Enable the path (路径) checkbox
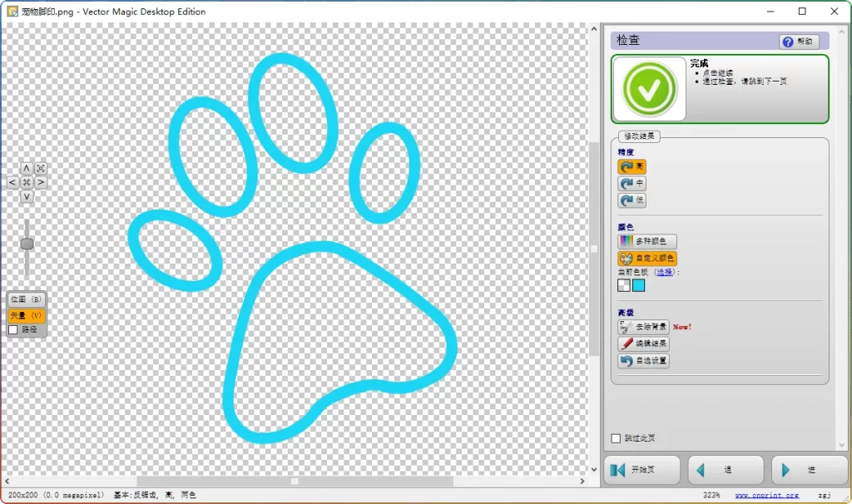The width and height of the screenshot is (852, 504). 13,330
